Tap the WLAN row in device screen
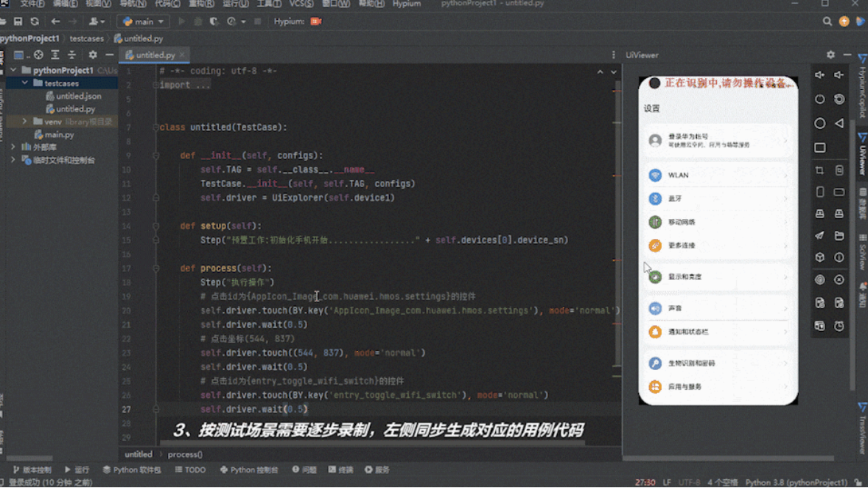The height and width of the screenshot is (488, 868). point(718,175)
